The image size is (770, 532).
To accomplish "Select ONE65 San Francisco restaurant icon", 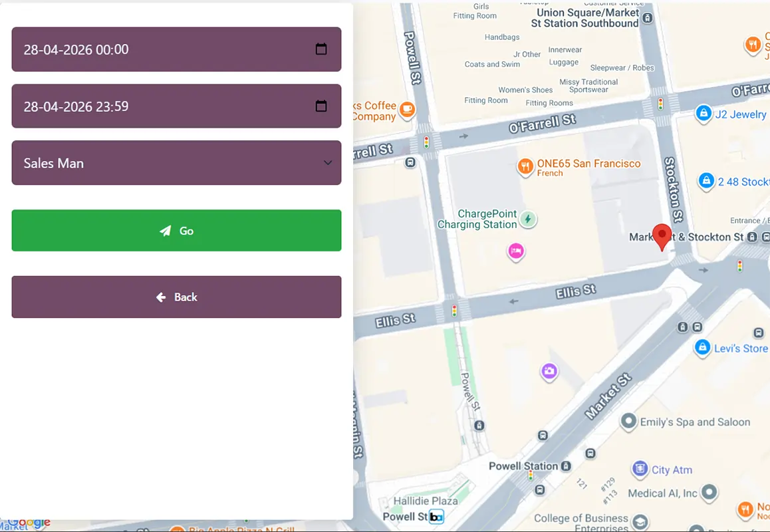I will 525,166.
